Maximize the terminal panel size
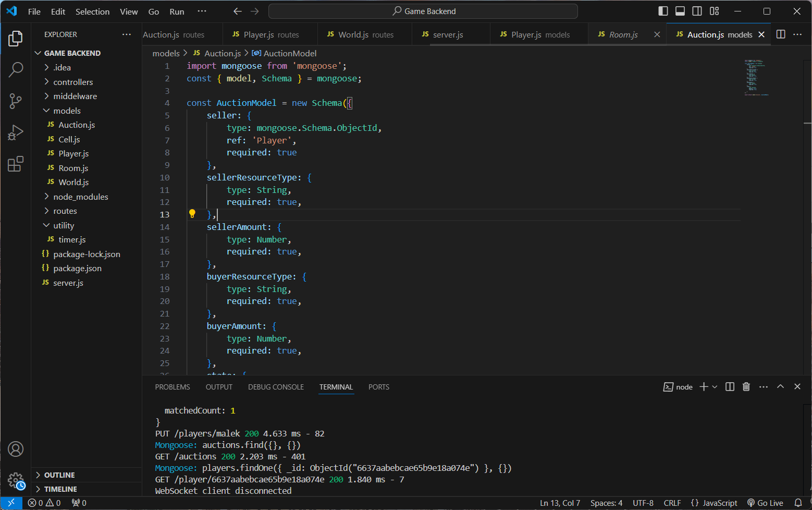Viewport: 812px width, 510px height. (x=780, y=386)
